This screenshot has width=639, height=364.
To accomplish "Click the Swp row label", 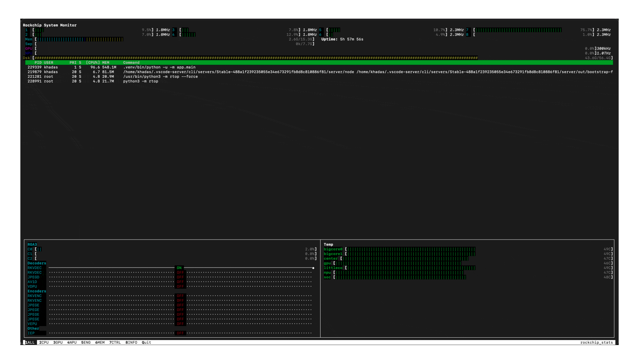I will click(29, 44).
